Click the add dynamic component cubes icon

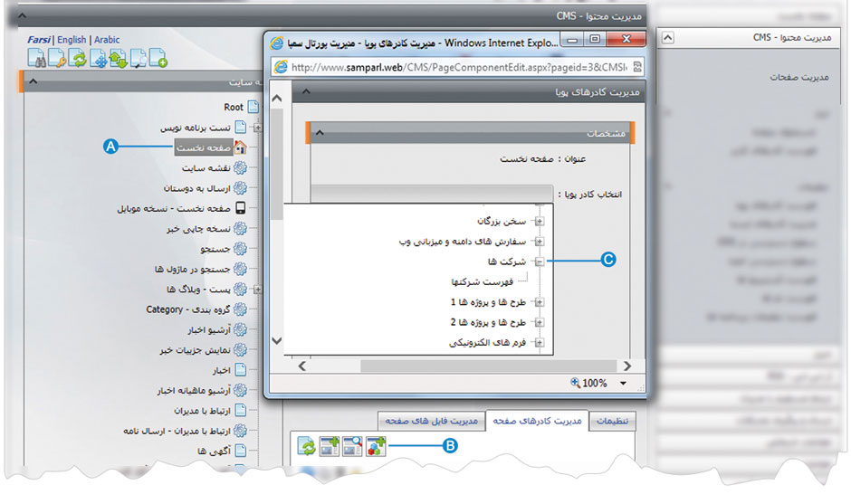point(376,445)
